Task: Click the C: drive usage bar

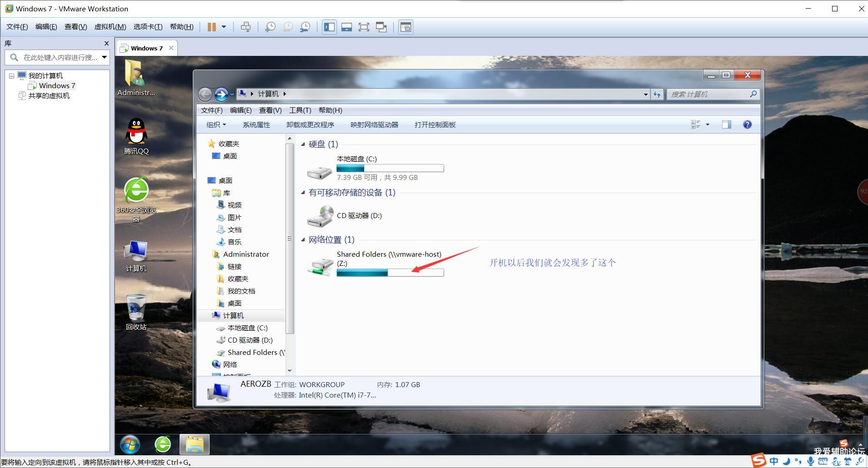Action: [390, 168]
